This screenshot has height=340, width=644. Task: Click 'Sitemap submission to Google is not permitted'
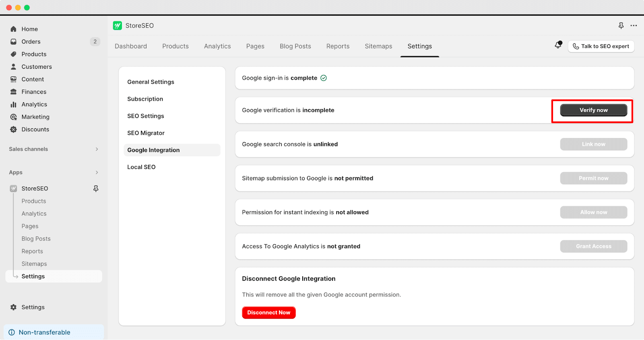pos(308,178)
